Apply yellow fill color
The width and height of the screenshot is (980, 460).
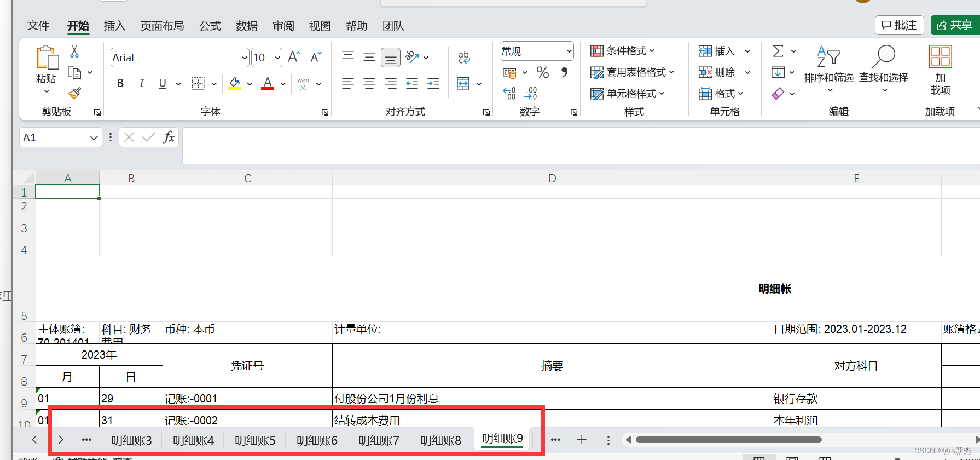234,83
